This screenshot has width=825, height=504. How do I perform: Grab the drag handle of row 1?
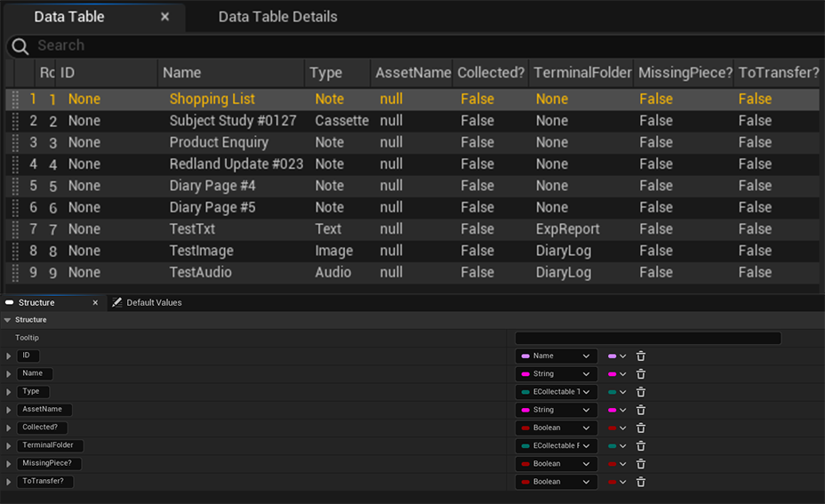(14, 100)
